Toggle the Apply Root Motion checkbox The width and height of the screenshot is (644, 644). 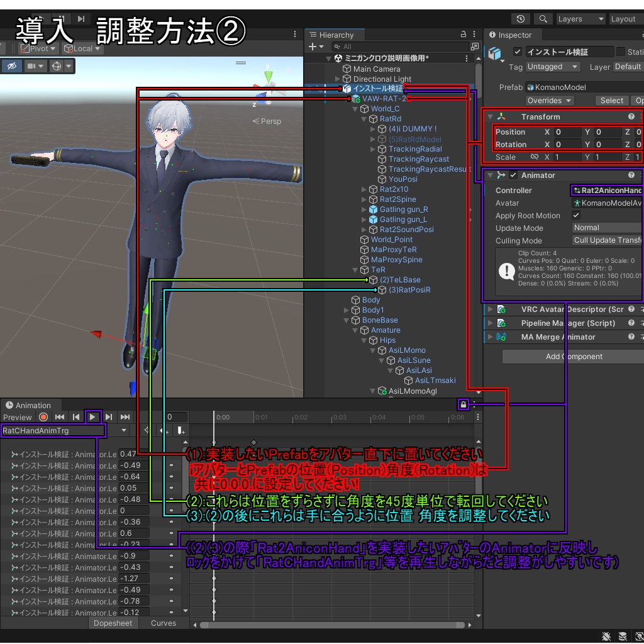pos(576,215)
